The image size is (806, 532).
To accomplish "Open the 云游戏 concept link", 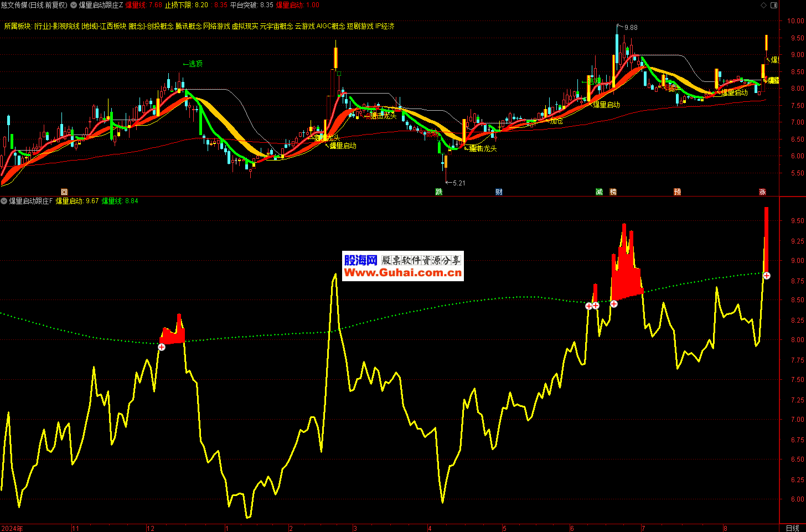I will pos(304,26).
